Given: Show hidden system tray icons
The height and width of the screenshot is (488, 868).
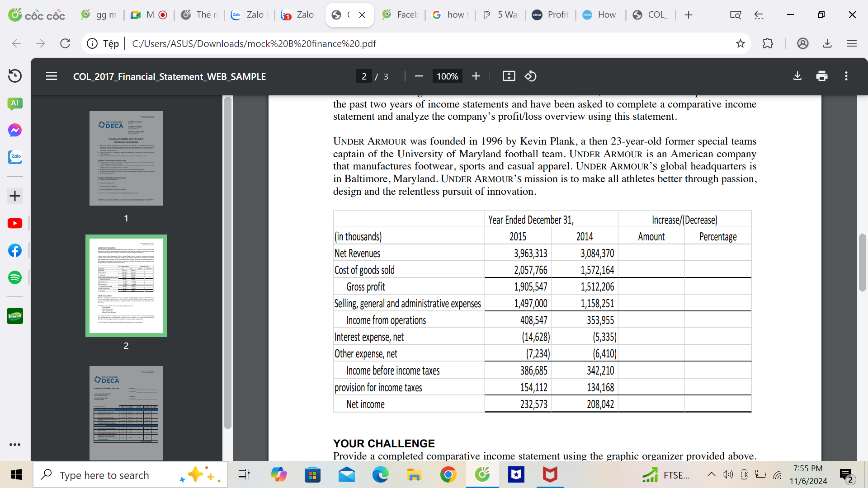Looking at the screenshot, I should click(711, 474).
